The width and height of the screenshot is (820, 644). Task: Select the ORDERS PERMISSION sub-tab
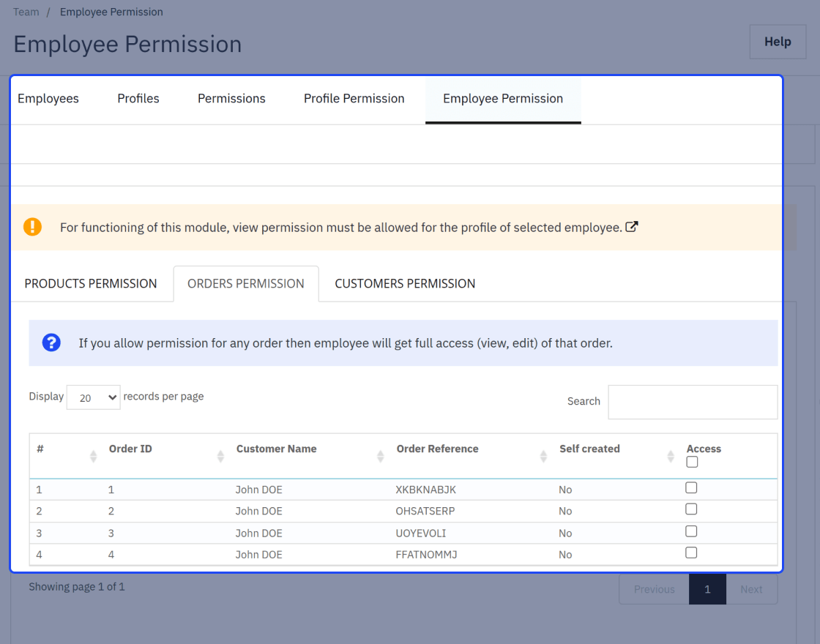pyautogui.click(x=246, y=284)
